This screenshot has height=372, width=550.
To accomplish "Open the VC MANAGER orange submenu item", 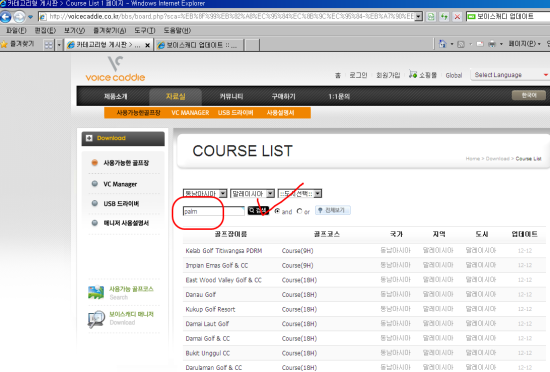I will pyautogui.click(x=190, y=113).
